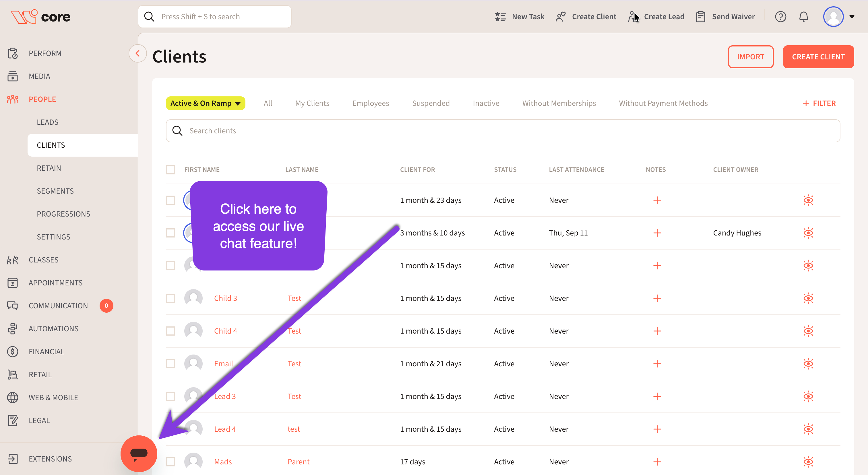This screenshot has height=475, width=868.
Task: Open Web & Mobile globe menu
Action: pyautogui.click(x=53, y=397)
